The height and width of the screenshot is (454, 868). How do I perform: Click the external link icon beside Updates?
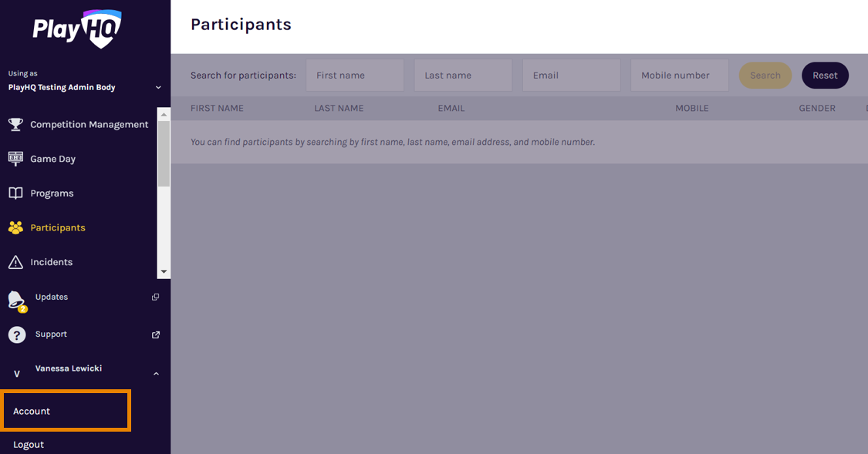coord(156,297)
